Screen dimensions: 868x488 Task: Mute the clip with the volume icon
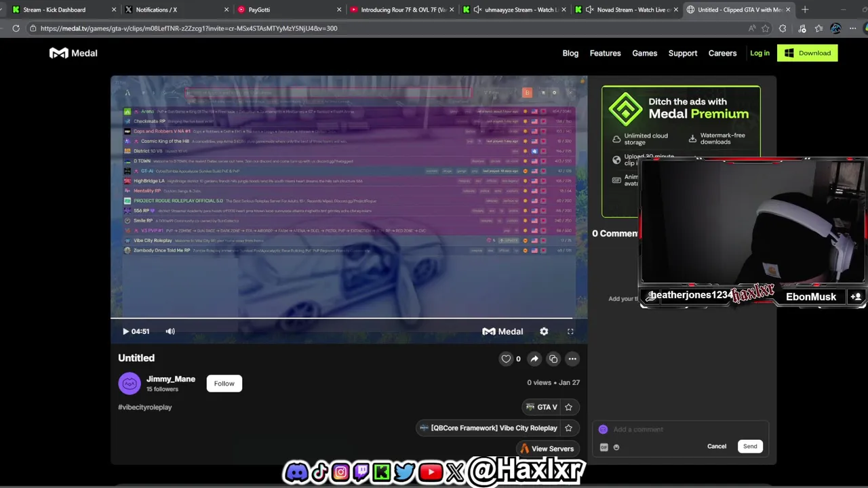click(x=170, y=331)
